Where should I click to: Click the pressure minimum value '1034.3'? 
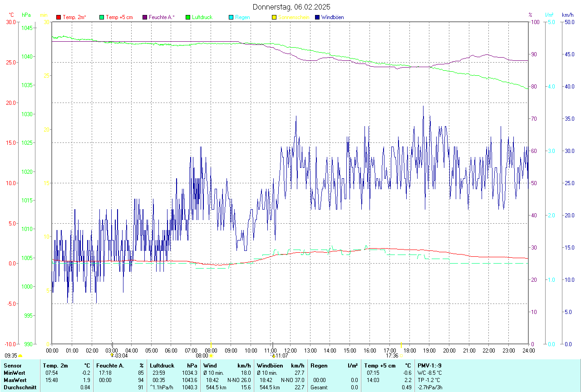pyautogui.click(x=189, y=373)
